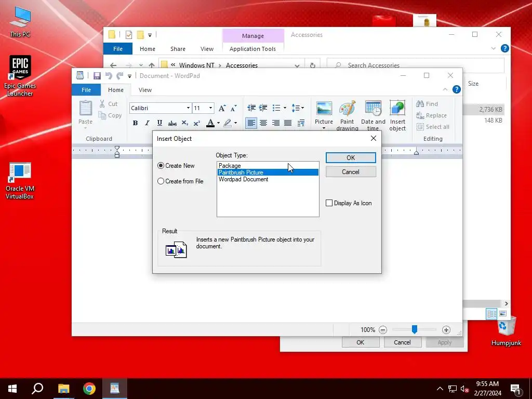Open the font size dropdown
The width and height of the screenshot is (532, 399).
[x=210, y=108]
